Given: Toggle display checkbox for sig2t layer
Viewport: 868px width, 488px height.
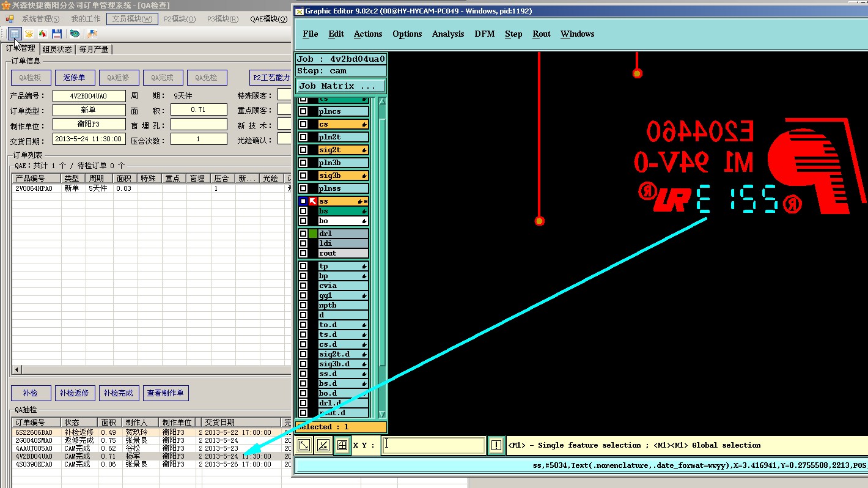Looking at the screenshot, I should [303, 150].
